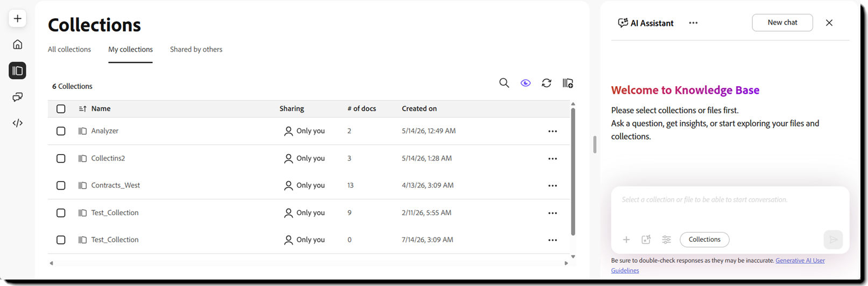Screen dimensions: 868x286
Task: Click the Collections pill button in chat
Action: pyautogui.click(x=704, y=240)
